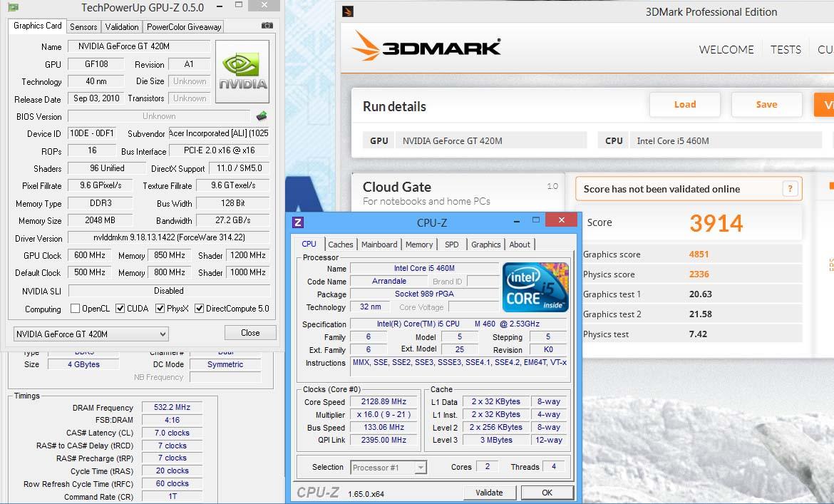
Task: Click the BIOS save chip icon in GPU-Z
Action: pos(262,116)
